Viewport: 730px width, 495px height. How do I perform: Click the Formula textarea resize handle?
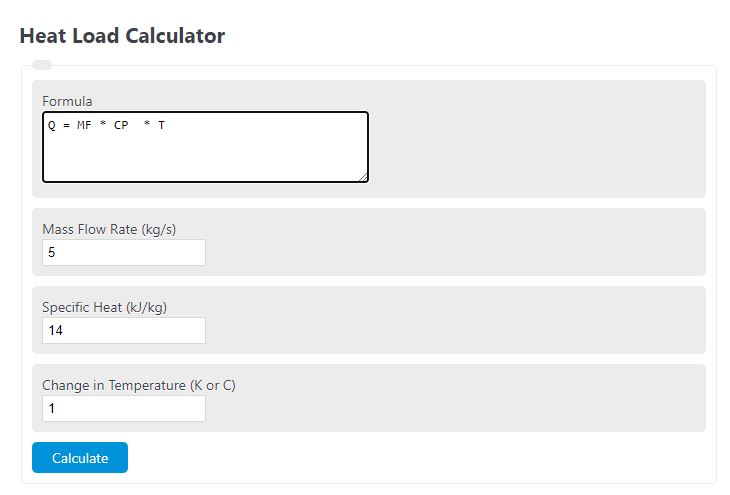363,177
